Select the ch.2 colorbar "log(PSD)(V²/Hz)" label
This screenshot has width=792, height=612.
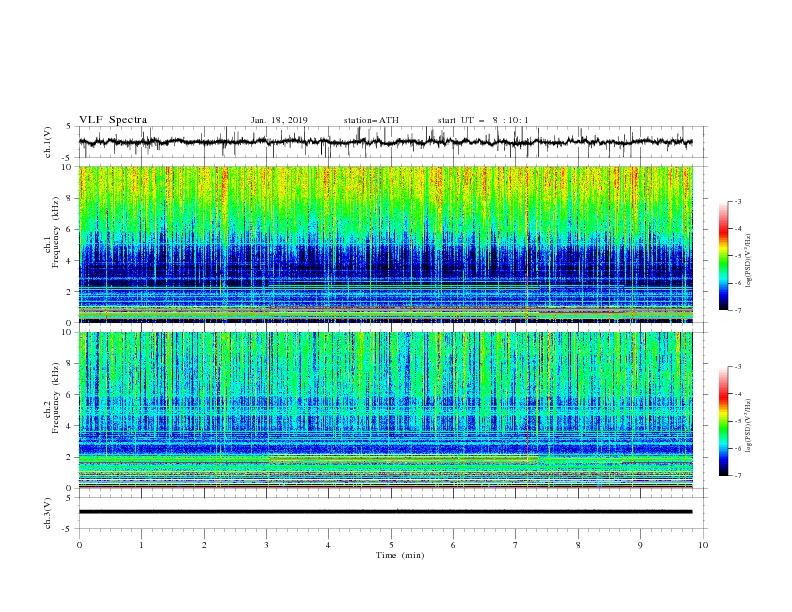tap(748, 426)
